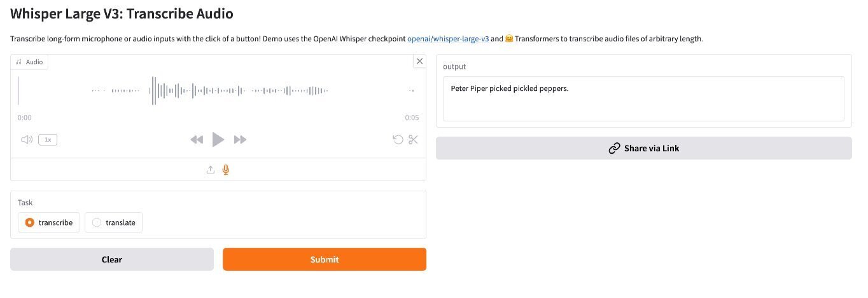Open the scissors trim tool
Screen dimensions: 868x298
point(414,140)
